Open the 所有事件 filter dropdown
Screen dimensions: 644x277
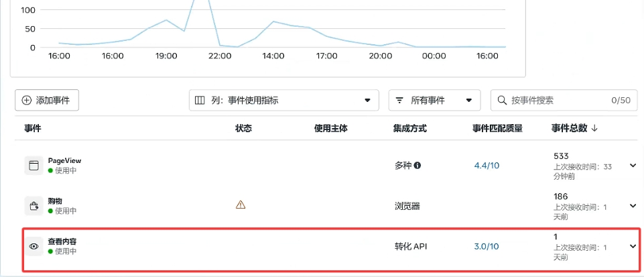[x=434, y=101]
